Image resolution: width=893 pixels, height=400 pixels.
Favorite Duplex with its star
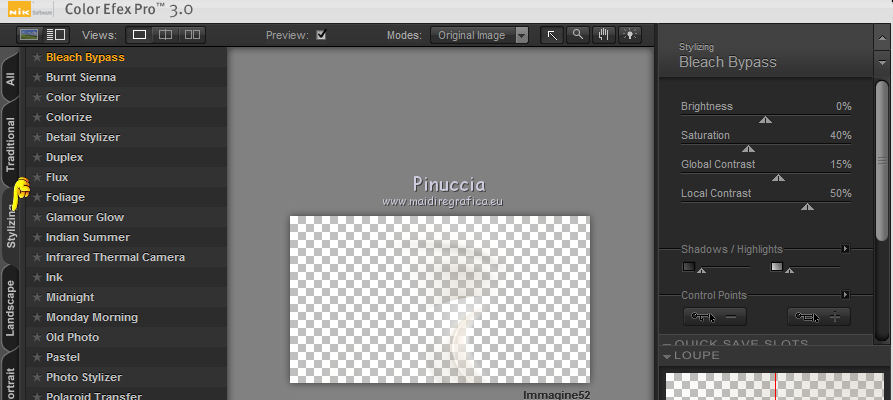37,157
